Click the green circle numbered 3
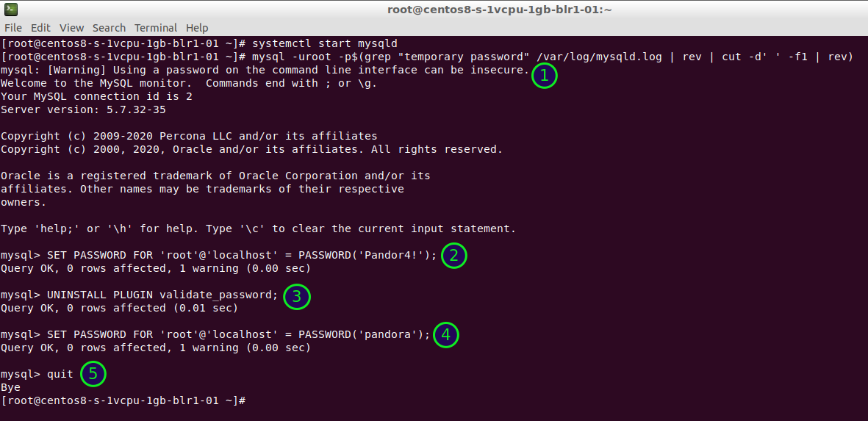The width and height of the screenshot is (868, 421). click(x=297, y=296)
